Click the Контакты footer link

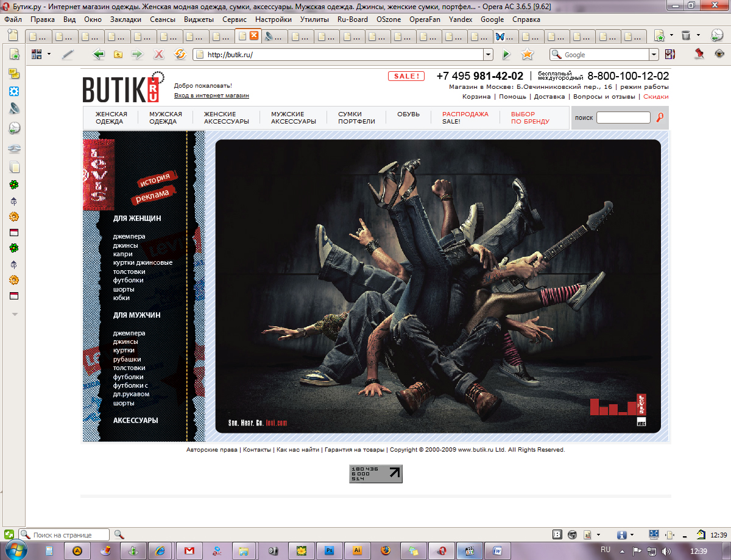tap(257, 450)
